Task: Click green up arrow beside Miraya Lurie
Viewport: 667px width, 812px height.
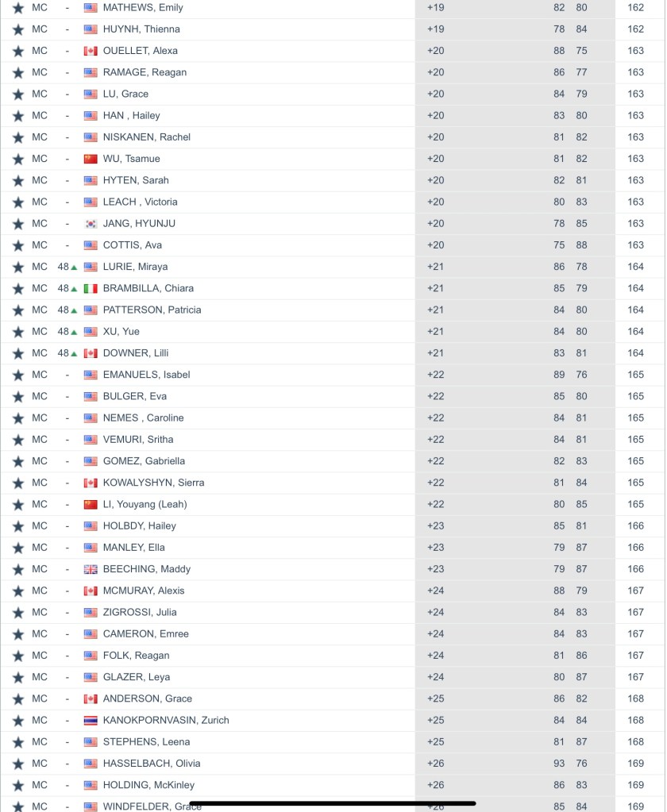Action: coord(74,267)
